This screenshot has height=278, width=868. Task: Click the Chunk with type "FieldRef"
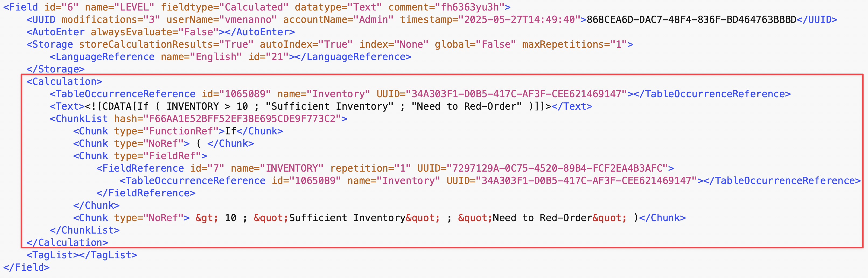(x=140, y=156)
